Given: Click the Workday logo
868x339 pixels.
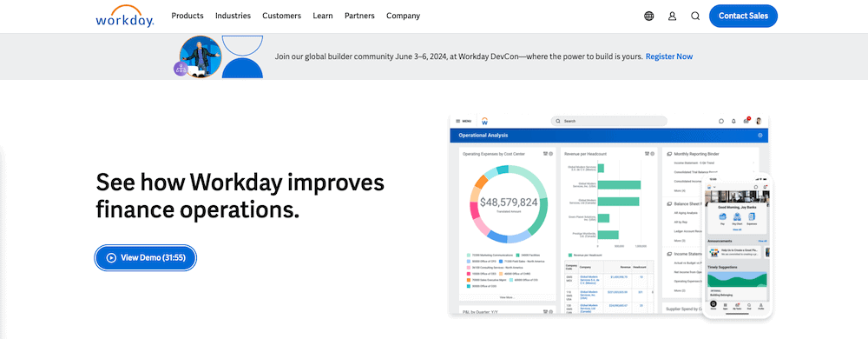Looking at the screenshot, I should pyautogui.click(x=124, y=16).
